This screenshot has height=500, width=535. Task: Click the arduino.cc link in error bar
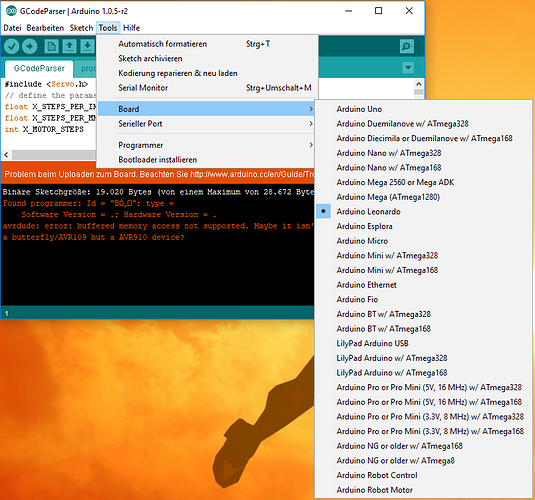pyautogui.click(x=252, y=174)
